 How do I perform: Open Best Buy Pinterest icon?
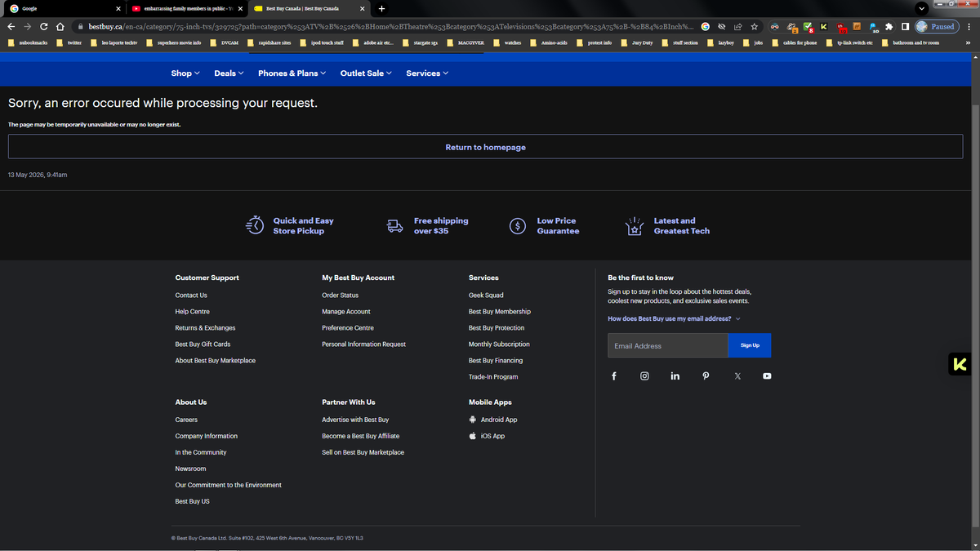pos(706,376)
